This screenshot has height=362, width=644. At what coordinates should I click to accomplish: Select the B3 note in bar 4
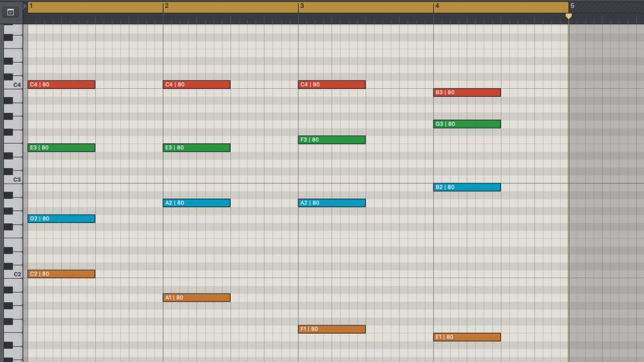click(466, 92)
